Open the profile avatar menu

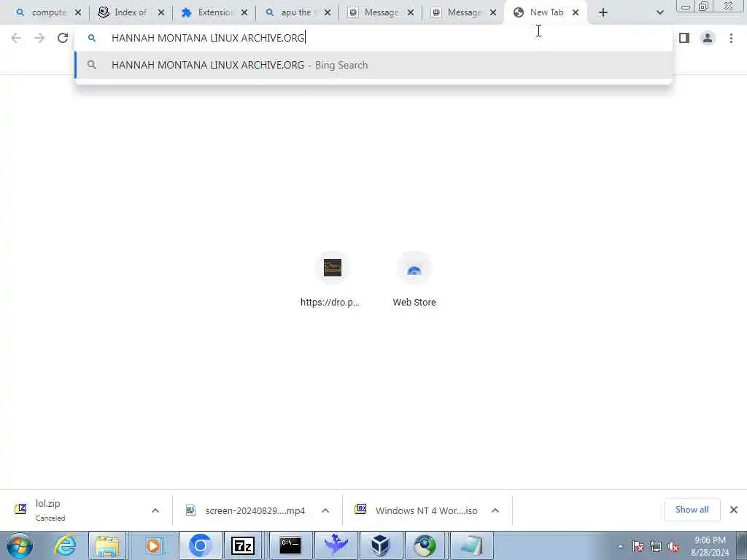click(708, 38)
